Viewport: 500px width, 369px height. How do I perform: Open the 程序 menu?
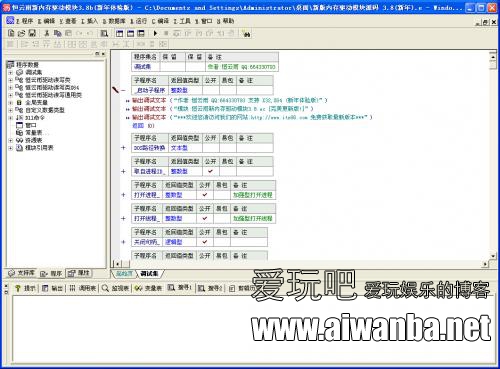pos(25,21)
